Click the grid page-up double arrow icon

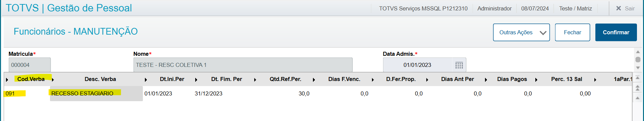click(638, 88)
